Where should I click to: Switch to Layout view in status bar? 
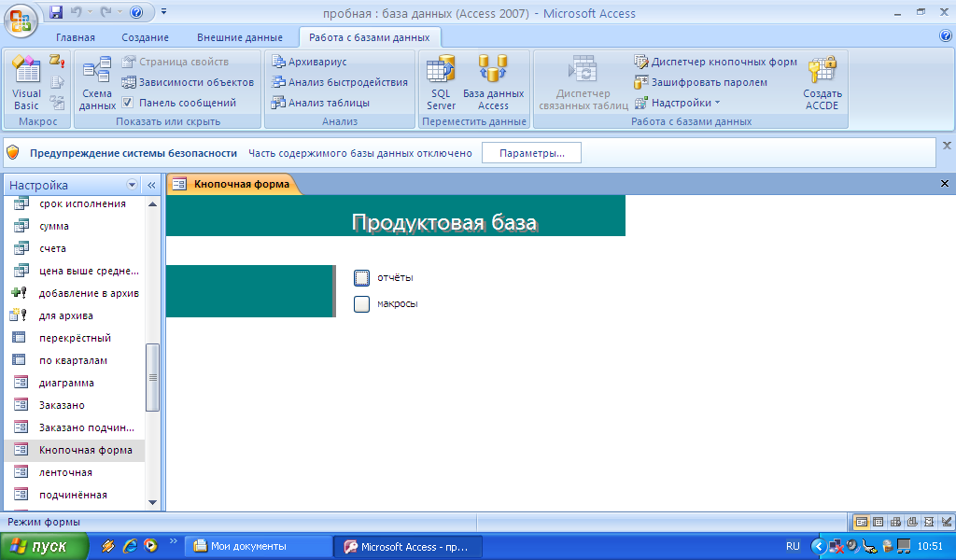[x=929, y=522]
